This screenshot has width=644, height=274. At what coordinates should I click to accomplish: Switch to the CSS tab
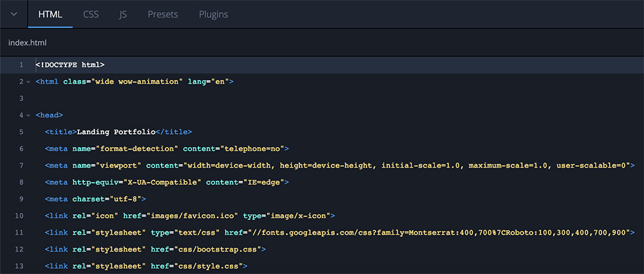coord(91,14)
